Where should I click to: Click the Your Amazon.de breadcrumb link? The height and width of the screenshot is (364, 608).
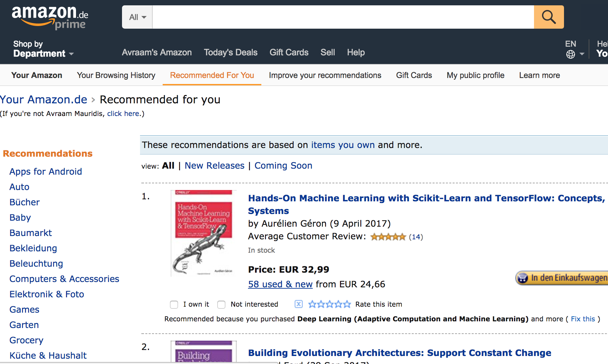tap(44, 99)
